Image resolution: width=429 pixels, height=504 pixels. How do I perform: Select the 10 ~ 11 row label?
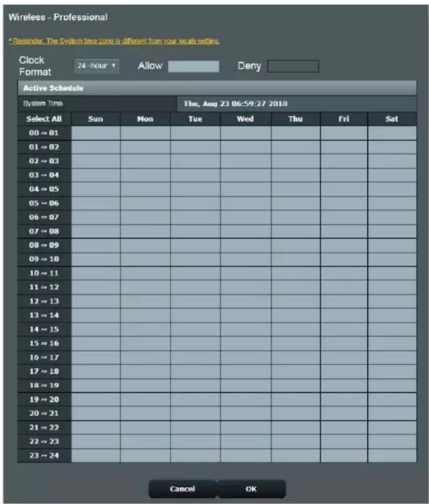(x=44, y=273)
